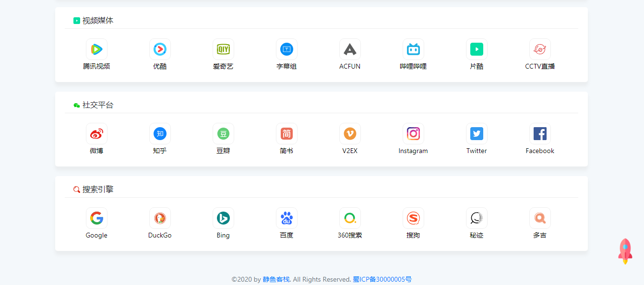Open the 秘迹 icon
Viewport: 644px width, 285px height.
tap(477, 218)
